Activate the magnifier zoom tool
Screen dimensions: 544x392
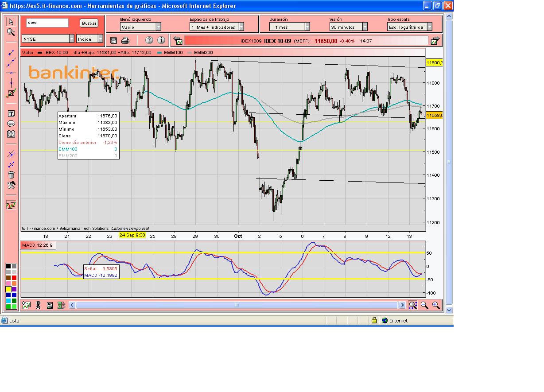pos(11,32)
